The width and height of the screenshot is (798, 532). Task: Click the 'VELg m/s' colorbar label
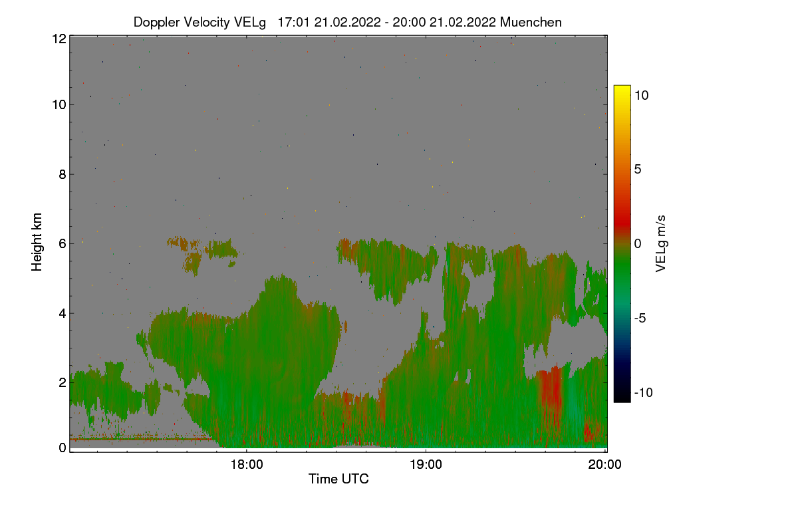(661, 243)
